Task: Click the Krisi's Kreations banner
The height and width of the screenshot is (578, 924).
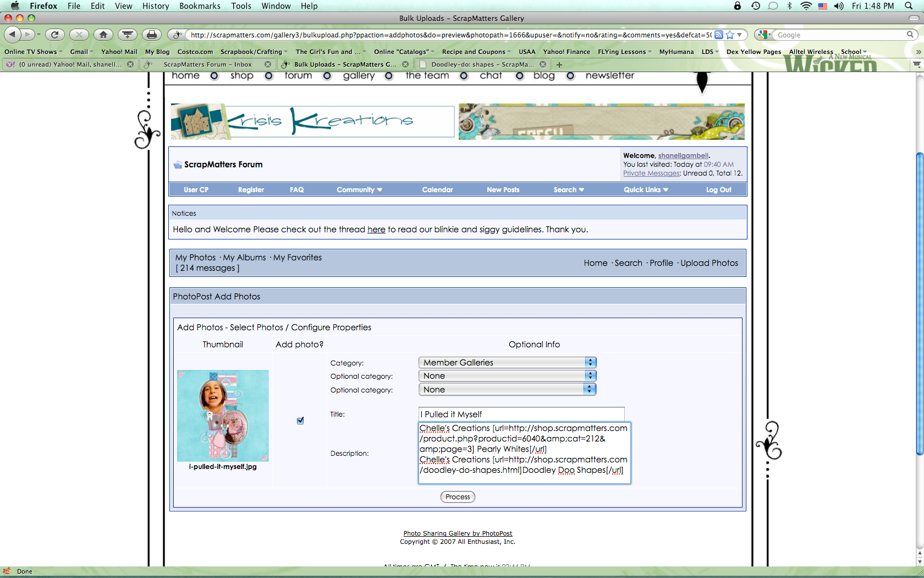Action: coord(312,121)
